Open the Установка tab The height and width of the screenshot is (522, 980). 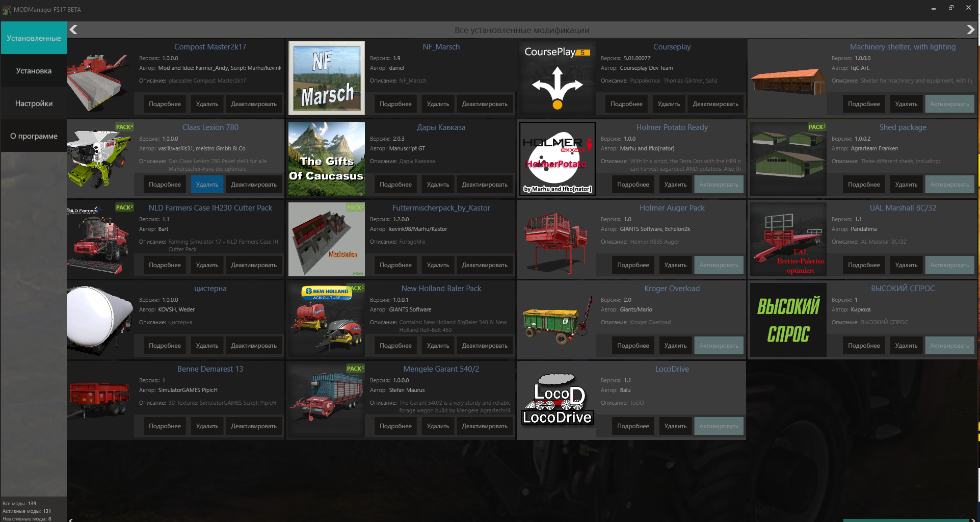pos(34,71)
